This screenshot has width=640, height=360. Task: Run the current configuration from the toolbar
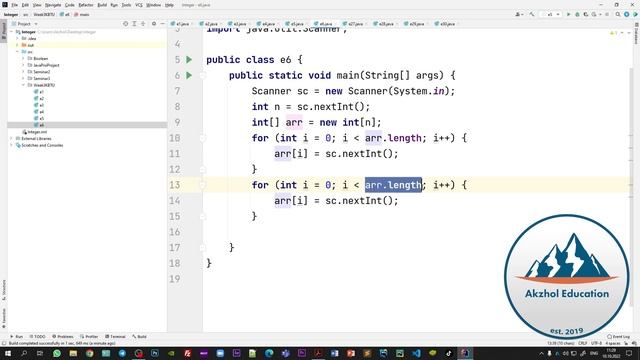[x=568, y=14]
